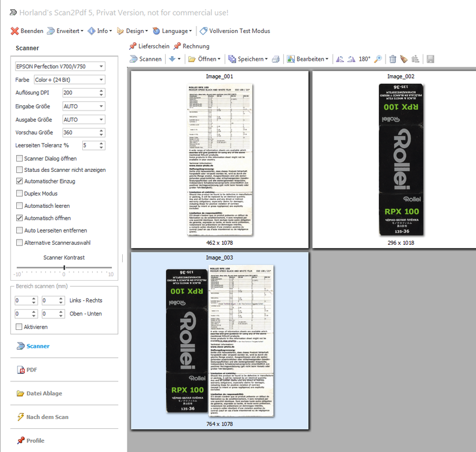
Task: Open the Language menu
Action: pos(172,31)
